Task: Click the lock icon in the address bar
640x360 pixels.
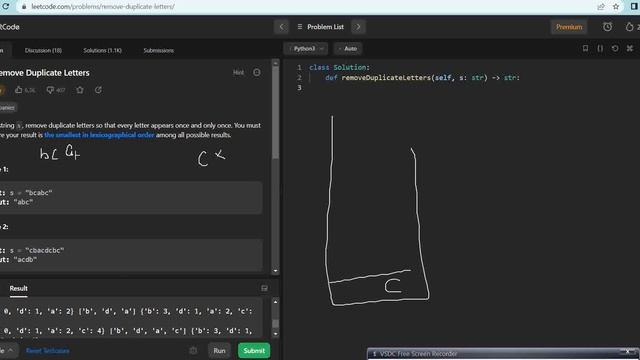Action: coord(24,7)
